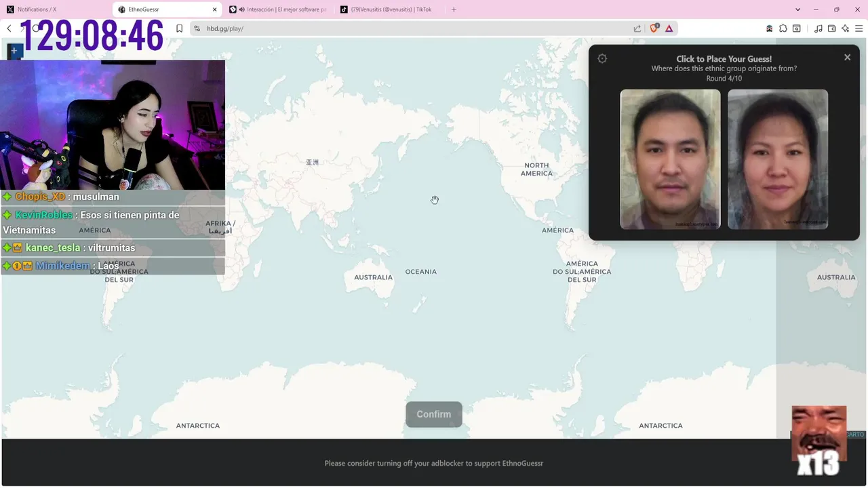The height and width of the screenshot is (488, 868).
Task: Open a new browser tab
Action: [x=454, y=9]
